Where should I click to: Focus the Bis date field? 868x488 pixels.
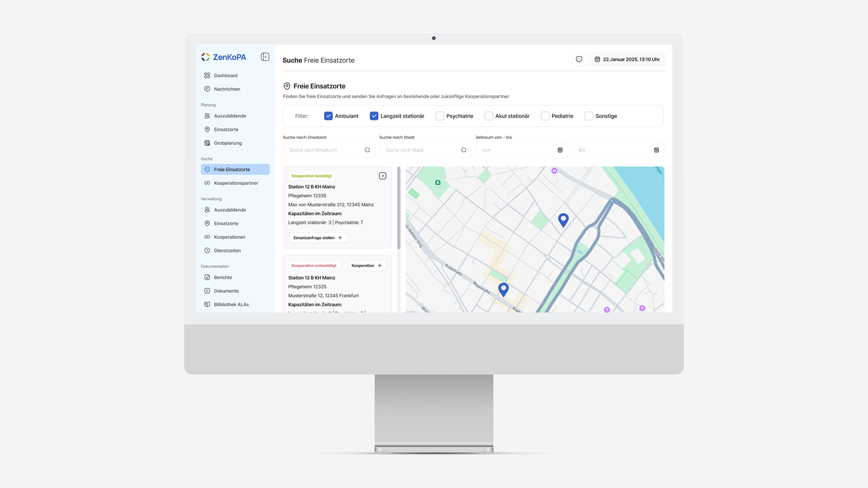coord(618,150)
